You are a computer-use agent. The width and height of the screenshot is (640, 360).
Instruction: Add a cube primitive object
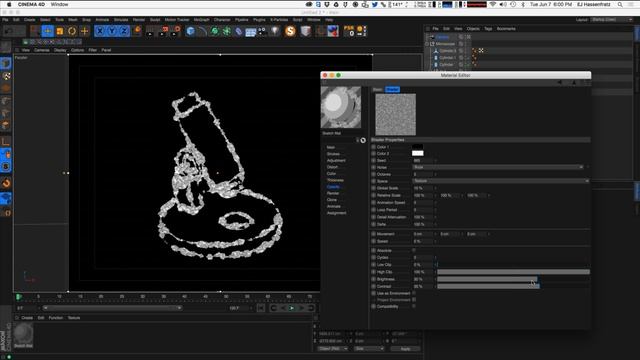click(x=190, y=31)
